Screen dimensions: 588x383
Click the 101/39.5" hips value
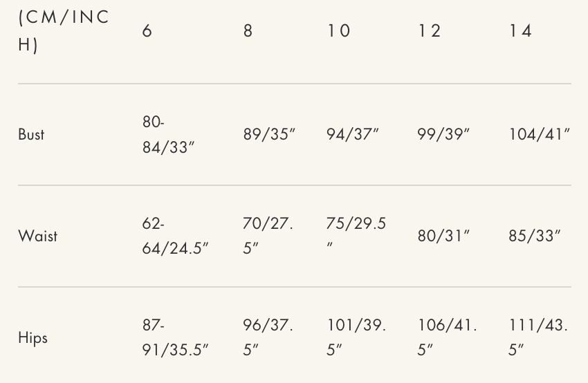pos(356,337)
